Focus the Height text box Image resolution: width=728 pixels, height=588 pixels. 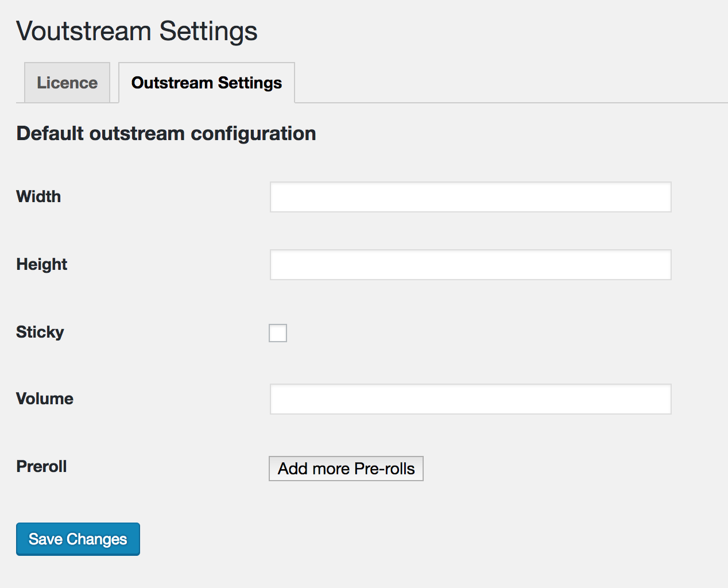tap(471, 265)
